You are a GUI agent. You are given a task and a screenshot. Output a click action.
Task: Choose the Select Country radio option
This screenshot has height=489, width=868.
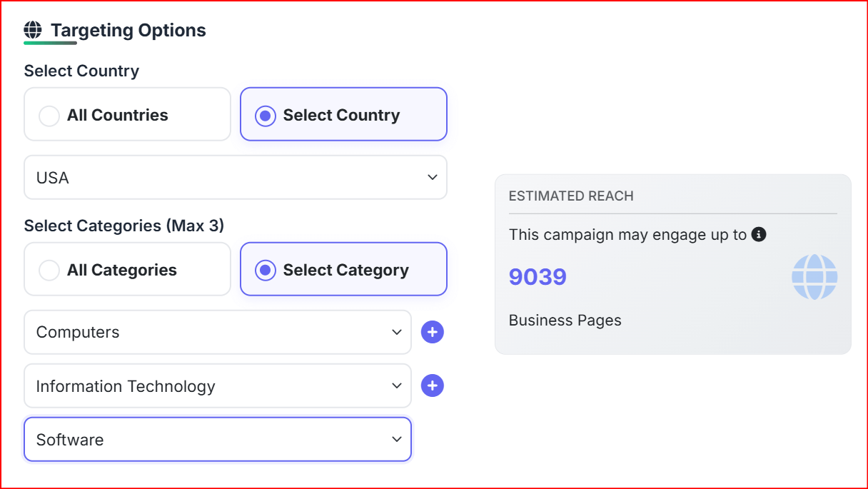(x=343, y=114)
